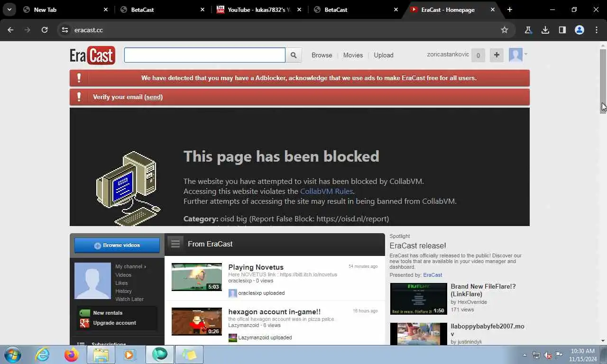
Task: Open Watch Later in the sidebar
Action: pyautogui.click(x=129, y=299)
